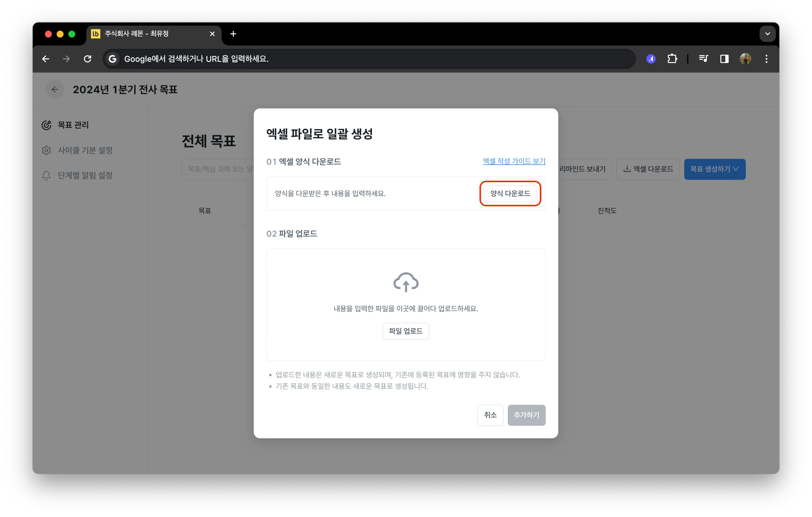
Task: Click the 파일 업로드 button
Action: coord(406,331)
